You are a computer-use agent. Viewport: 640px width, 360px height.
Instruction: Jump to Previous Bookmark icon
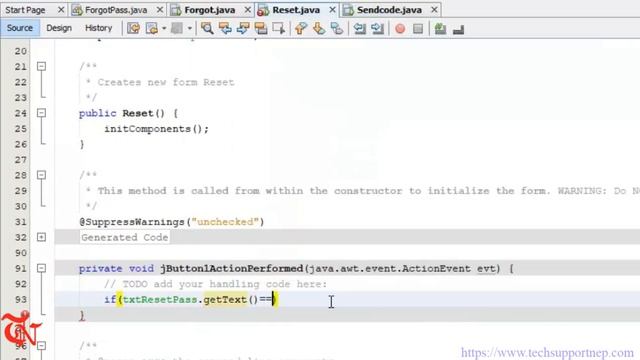pos(301,28)
